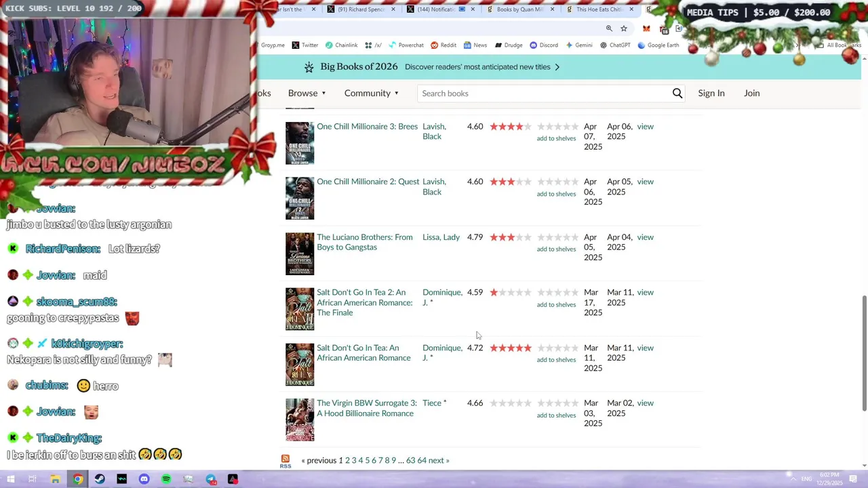This screenshot has height=488, width=868.
Task: Open File Explorer from the taskbar
Action: click(55, 479)
